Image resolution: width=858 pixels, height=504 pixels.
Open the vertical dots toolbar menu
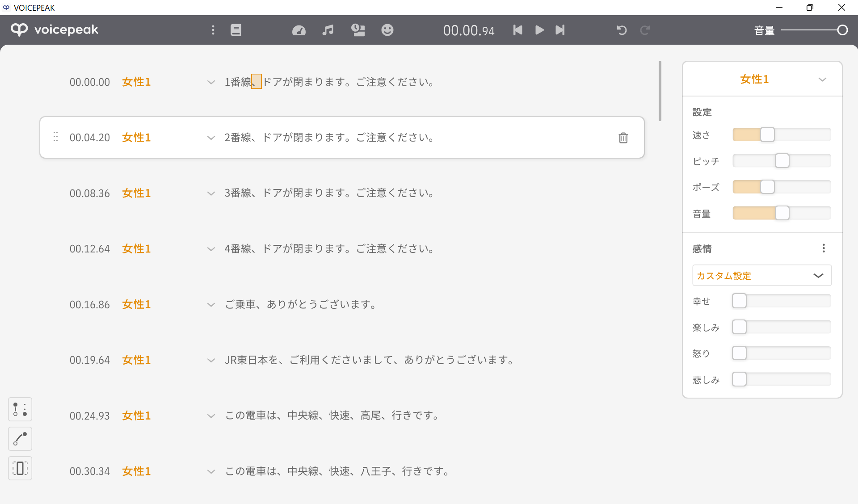click(213, 30)
